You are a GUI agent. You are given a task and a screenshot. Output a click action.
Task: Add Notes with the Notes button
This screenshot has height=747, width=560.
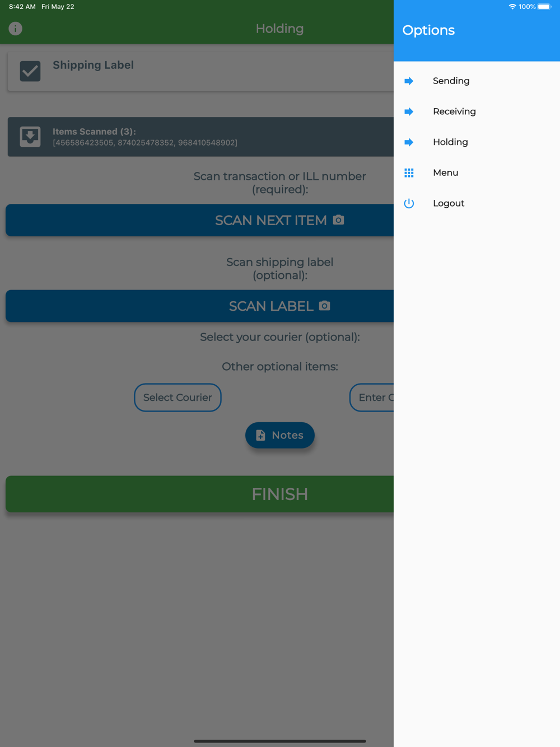coord(280,435)
